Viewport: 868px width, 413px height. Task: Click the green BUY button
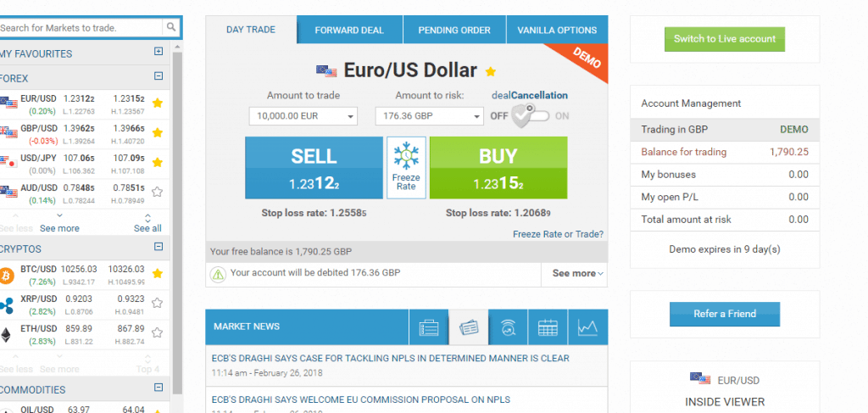(498, 168)
